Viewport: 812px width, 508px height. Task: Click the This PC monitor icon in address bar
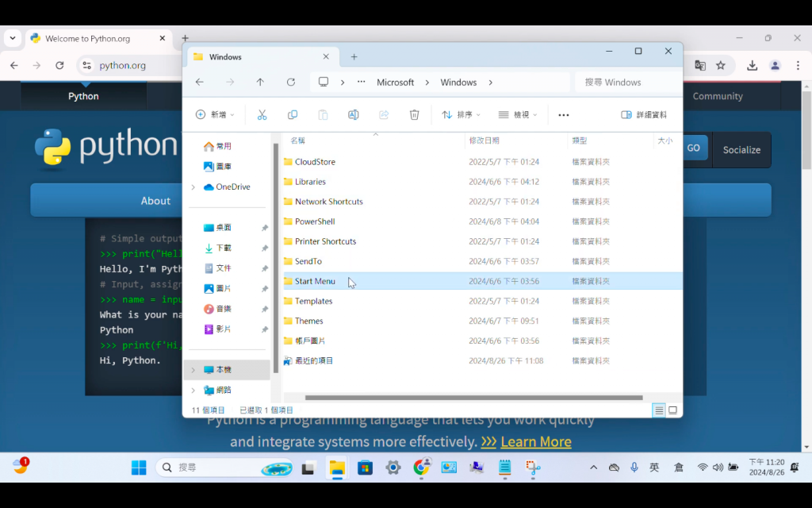pos(324,82)
